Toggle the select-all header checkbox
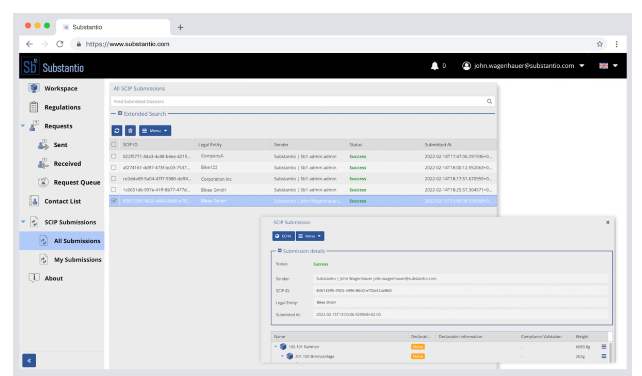The width and height of the screenshot is (642, 376). coord(114,145)
